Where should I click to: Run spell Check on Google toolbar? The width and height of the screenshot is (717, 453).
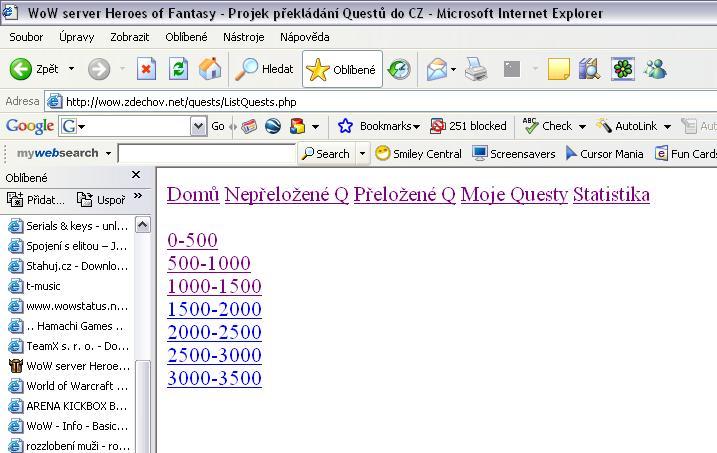pos(547,126)
